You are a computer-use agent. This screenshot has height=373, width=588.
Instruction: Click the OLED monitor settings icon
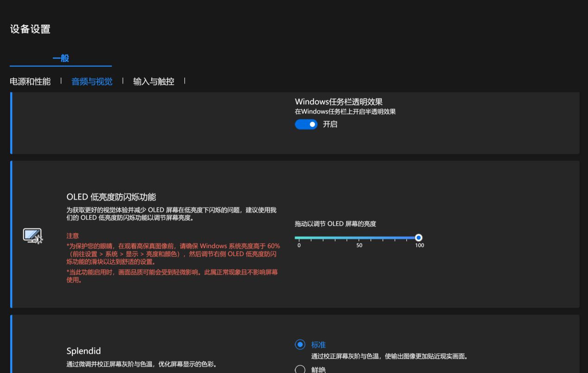(x=33, y=236)
